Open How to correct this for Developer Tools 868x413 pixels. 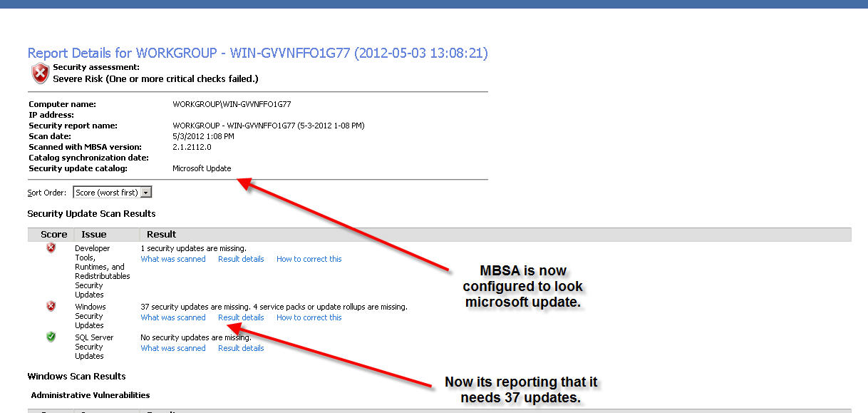coord(309,259)
